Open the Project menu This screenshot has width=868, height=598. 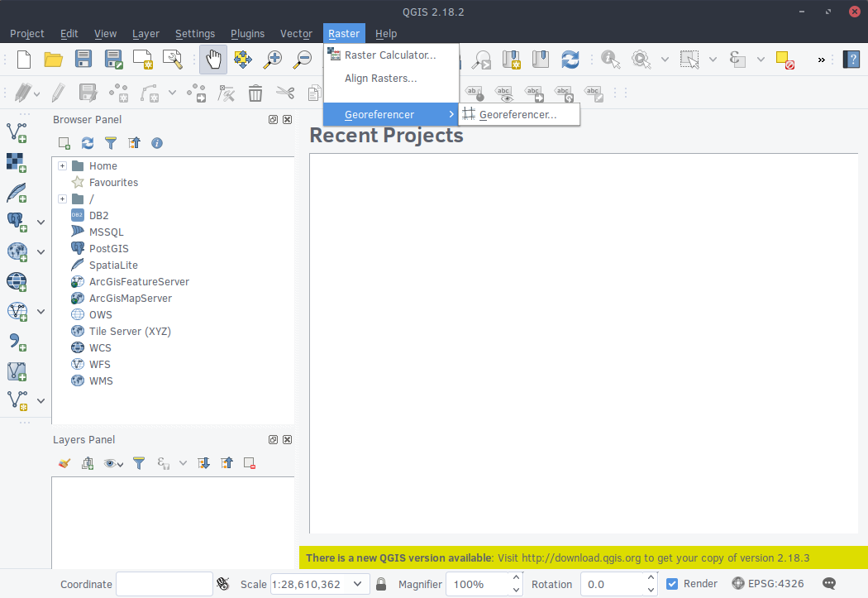point(27,34)
